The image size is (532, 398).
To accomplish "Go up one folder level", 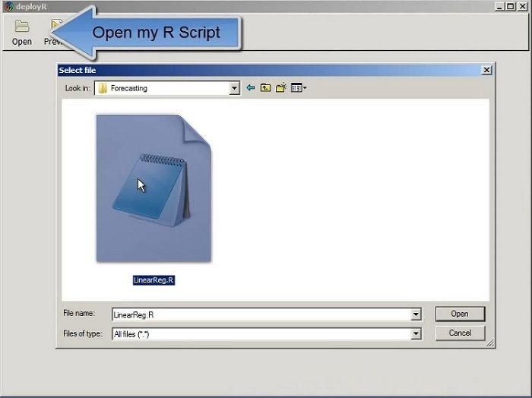I will point(265,88).
